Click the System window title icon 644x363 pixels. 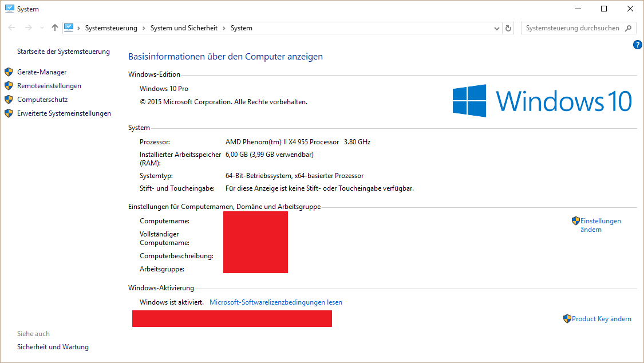(10, 9)
